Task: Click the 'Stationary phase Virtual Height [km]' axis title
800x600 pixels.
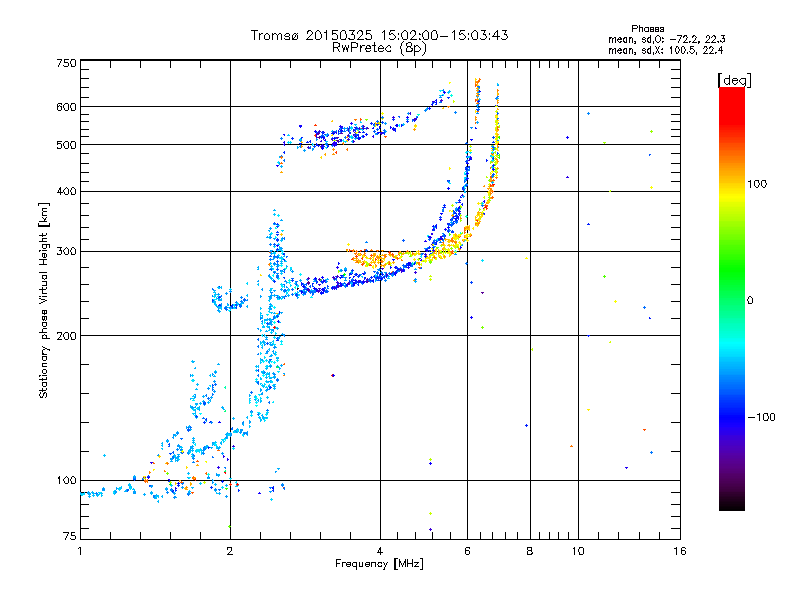Action: [44, 300]
